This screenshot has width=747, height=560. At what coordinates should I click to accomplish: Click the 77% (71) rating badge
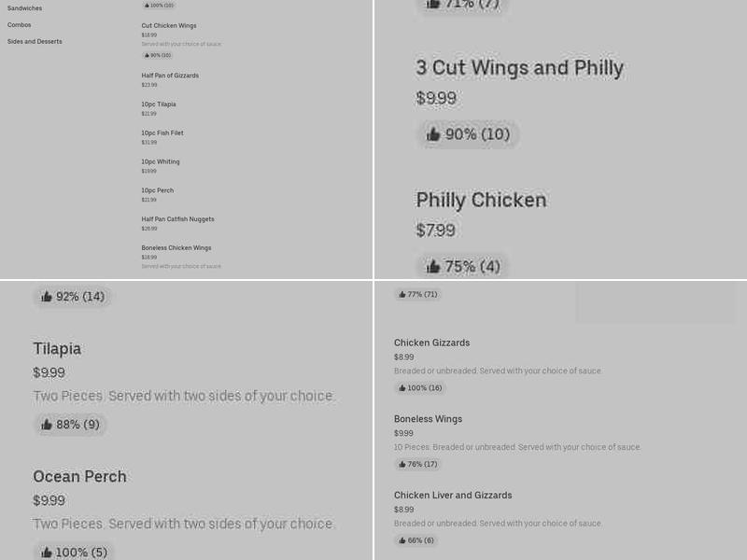pyautogui.click(x=417, y=294)
